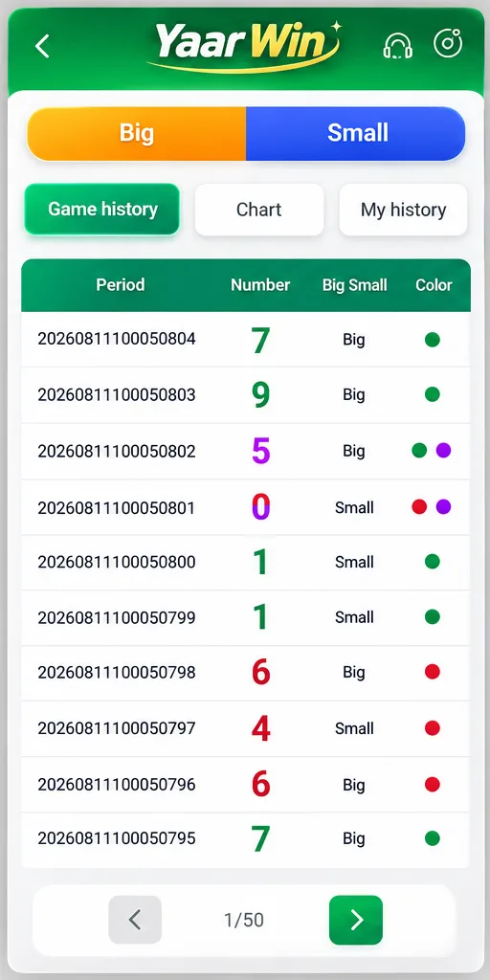This screenshot has height=980, width=490.
Task: Select period 20260811100050798 row
Action: coord(245,673)
